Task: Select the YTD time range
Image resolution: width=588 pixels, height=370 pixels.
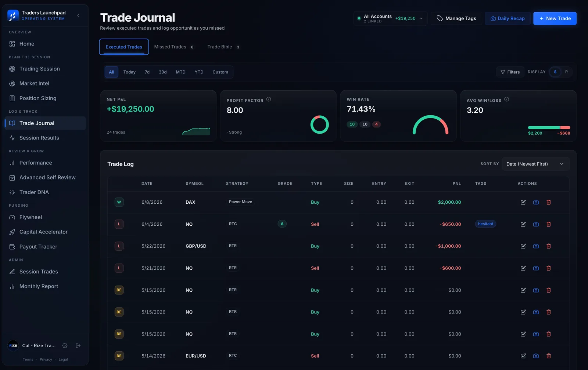Action: click(x=199, y=72)
